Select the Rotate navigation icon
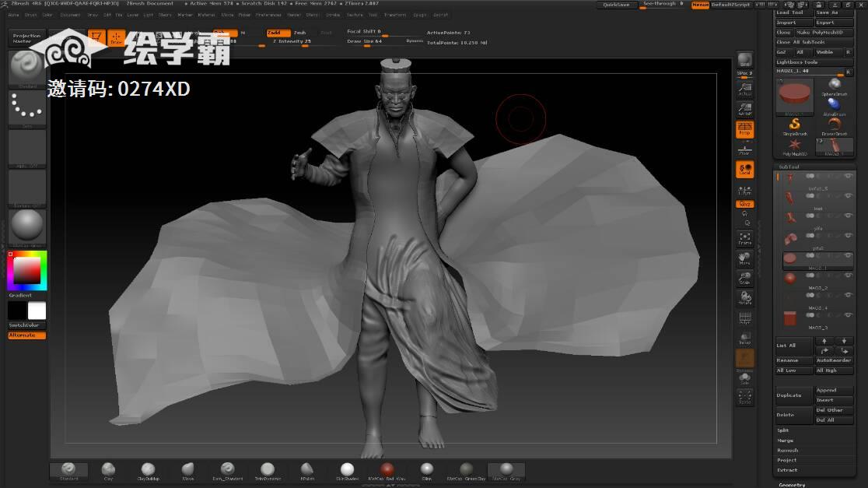Image resolution: width=868 pixels, height=488 pixels. [744, 298]
